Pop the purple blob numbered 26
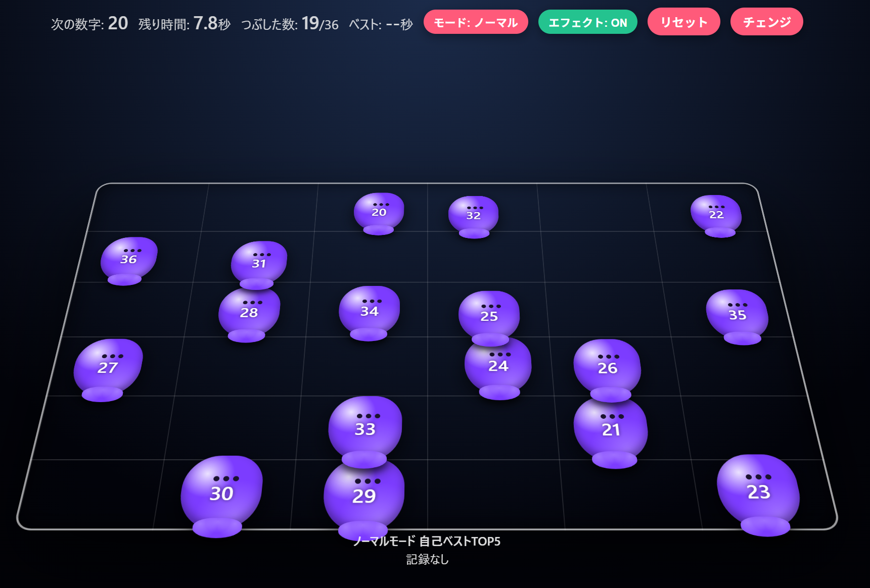The image size is (870, 588). pos(607,370)
